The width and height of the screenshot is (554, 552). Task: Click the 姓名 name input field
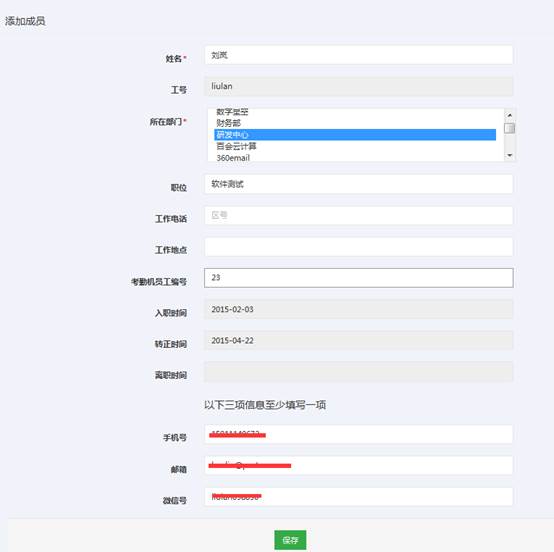[x=358, y=55]
